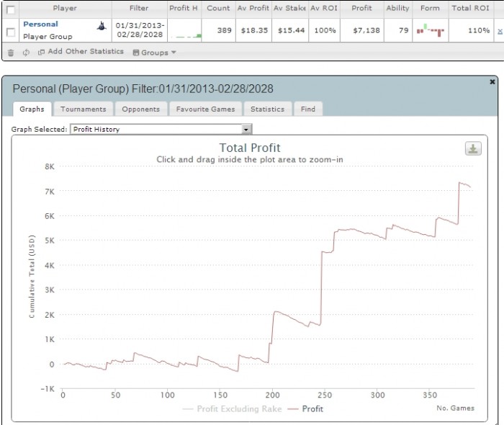Sort by the Player column header
Screen dimensions: 504x425
[x=65, y=9]
